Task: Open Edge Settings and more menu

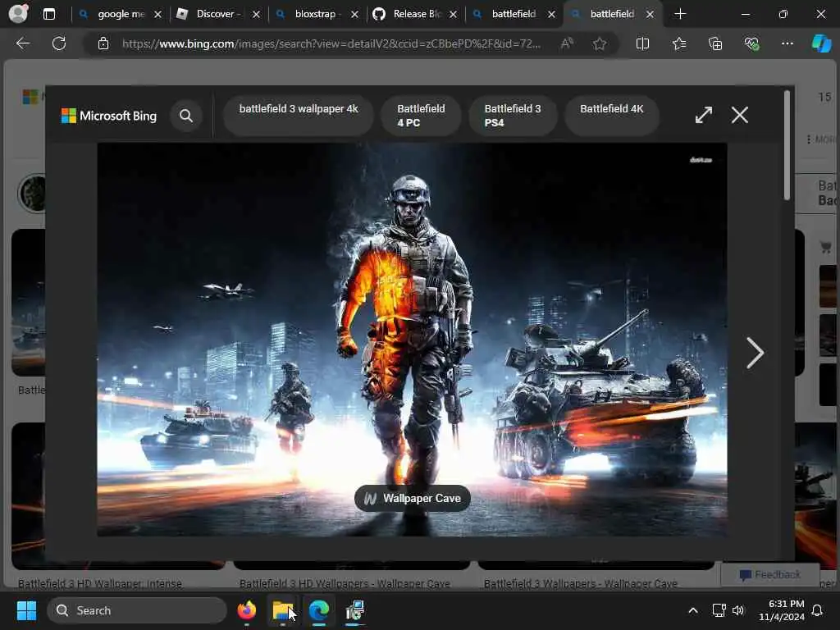Action: click(x=787, y=43)
